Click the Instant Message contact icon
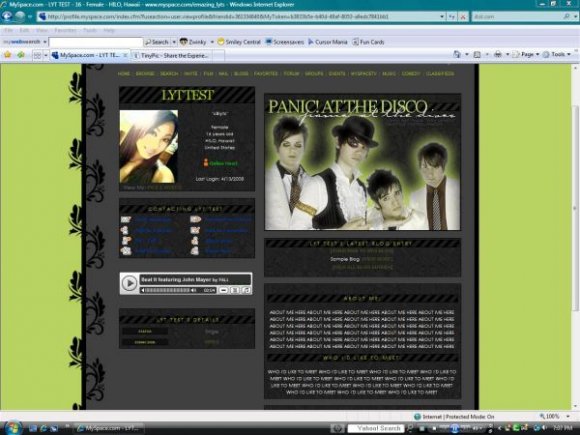 click(126, 240)
